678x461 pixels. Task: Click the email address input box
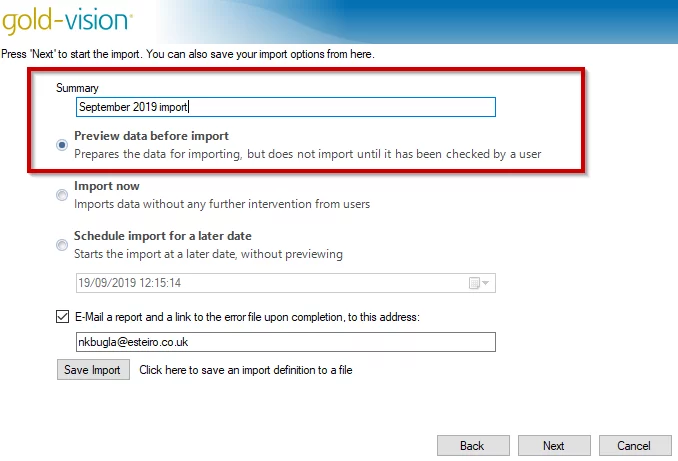[x=286, y=342]
